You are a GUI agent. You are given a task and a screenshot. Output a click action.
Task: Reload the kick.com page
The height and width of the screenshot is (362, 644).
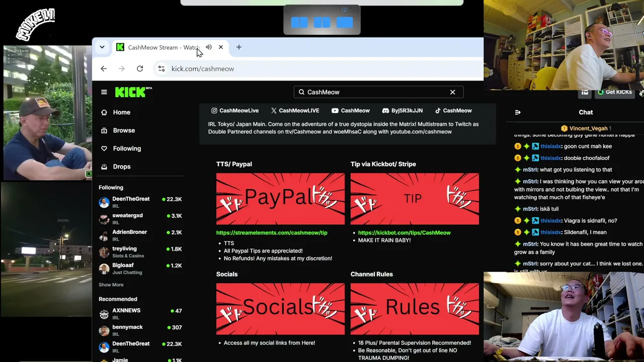(x=140, y=69)
